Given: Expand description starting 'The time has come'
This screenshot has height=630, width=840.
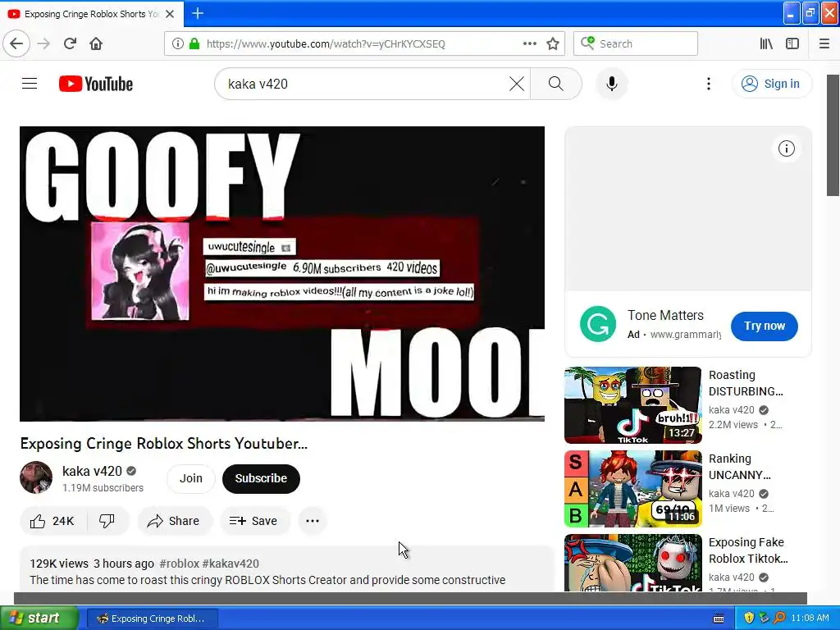Looking at the screenshot, I should coord(267,580).
